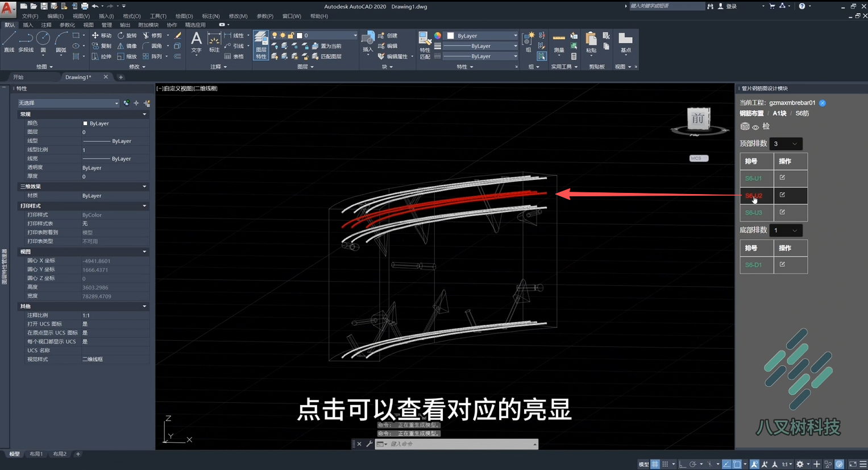
Task: Select the Circle (圆) tool
Action: tap(43, 42)
